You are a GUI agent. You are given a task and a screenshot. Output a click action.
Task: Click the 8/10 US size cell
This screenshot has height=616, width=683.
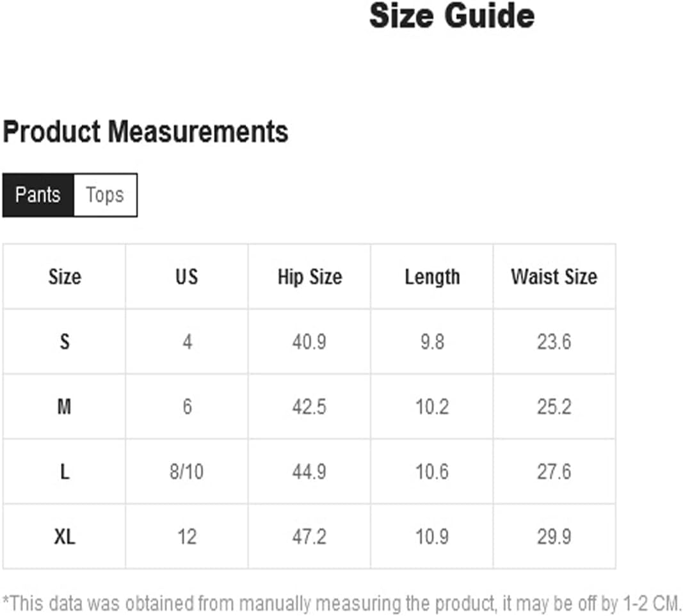(x=187, y=471)
